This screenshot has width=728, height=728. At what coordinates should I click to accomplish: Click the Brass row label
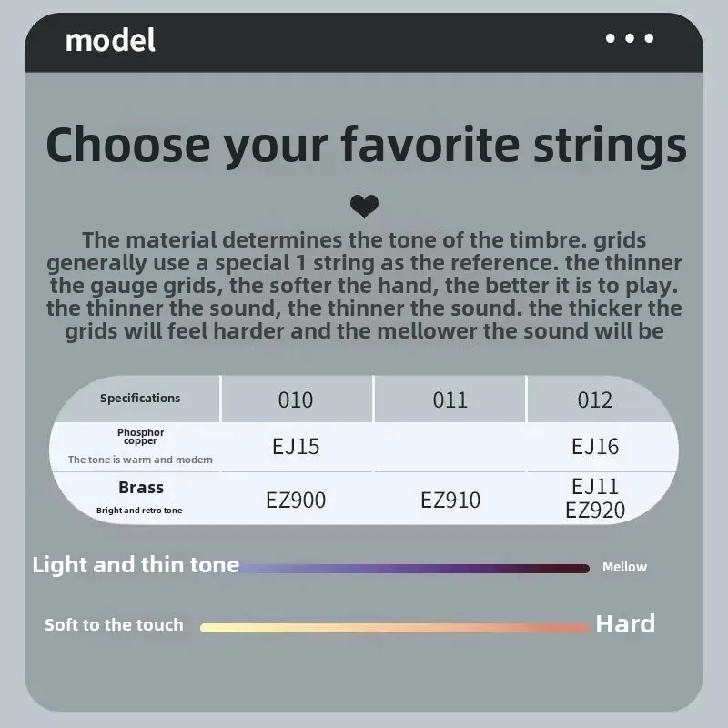pyautogui.click(x=141, y=488)
